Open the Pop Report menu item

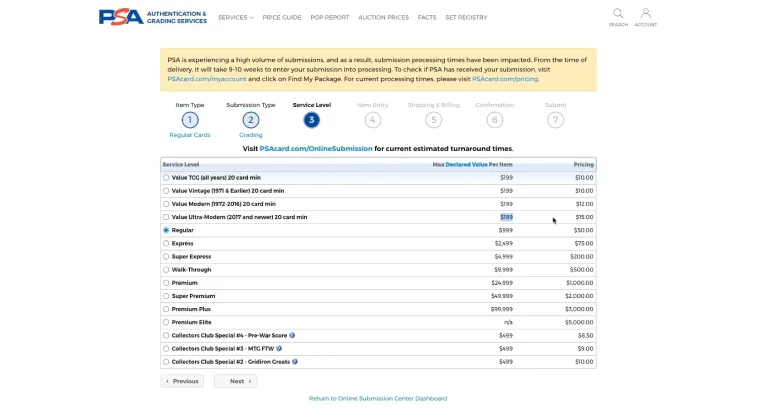click(x=329, y=17)
